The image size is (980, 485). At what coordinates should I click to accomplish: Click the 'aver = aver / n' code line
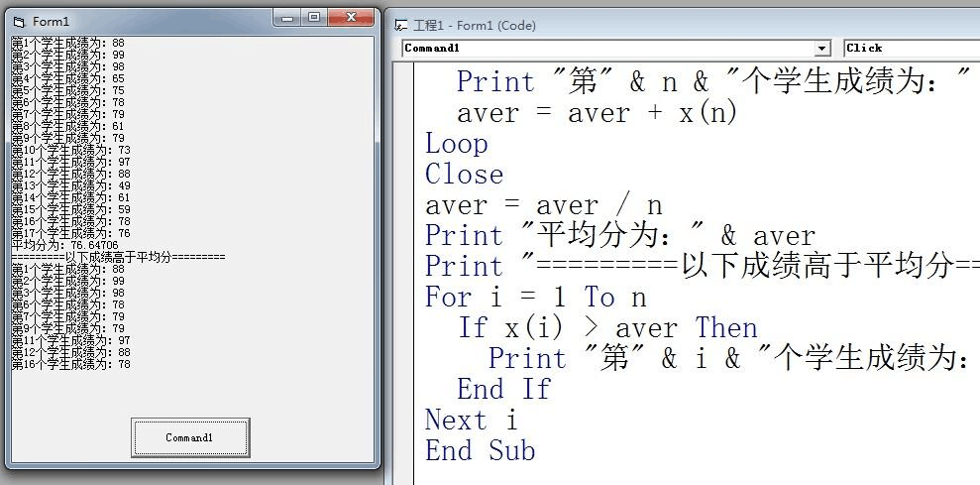(544, 205)
